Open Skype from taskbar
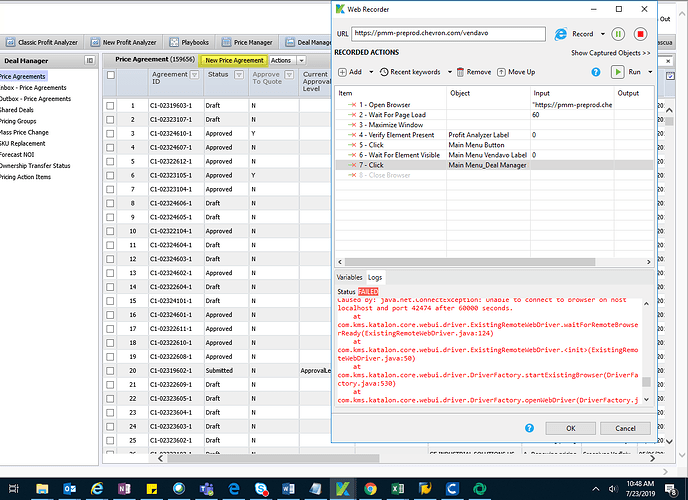688x500 pixels. [x=261, y=488]
